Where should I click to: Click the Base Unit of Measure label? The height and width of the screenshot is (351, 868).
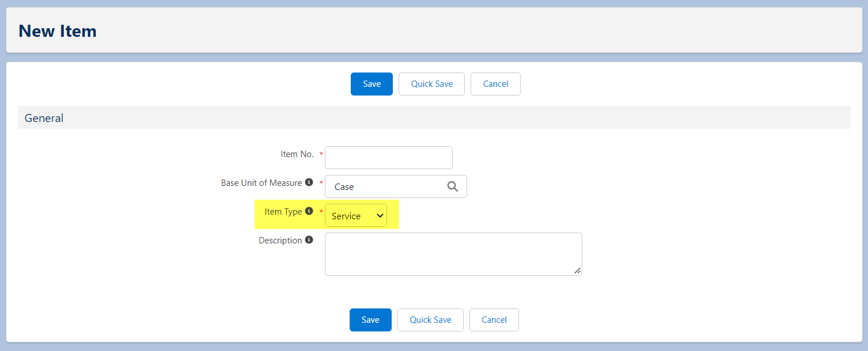tap(261, 183)
